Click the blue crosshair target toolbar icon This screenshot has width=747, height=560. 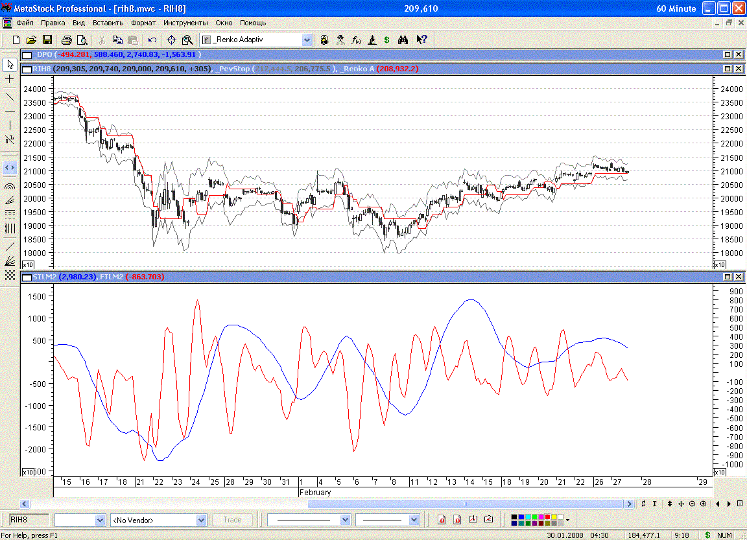(171, 40)
